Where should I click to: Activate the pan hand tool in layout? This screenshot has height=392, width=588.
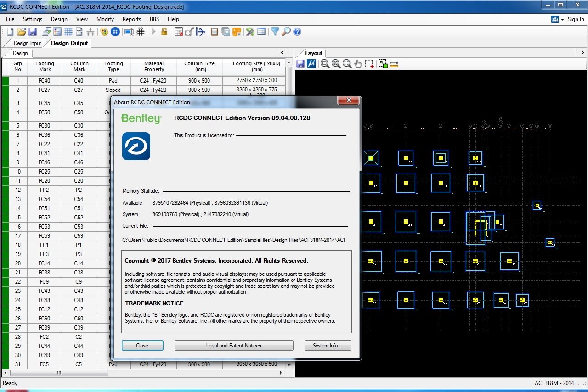point(358,64)
